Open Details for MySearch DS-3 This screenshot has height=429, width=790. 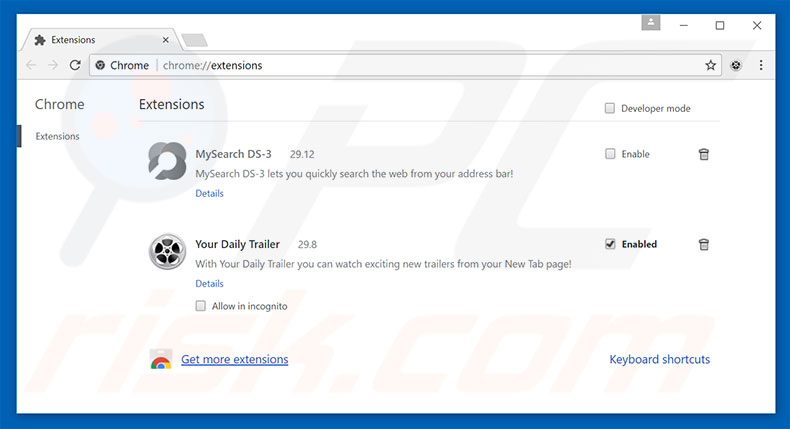point(209,193)
